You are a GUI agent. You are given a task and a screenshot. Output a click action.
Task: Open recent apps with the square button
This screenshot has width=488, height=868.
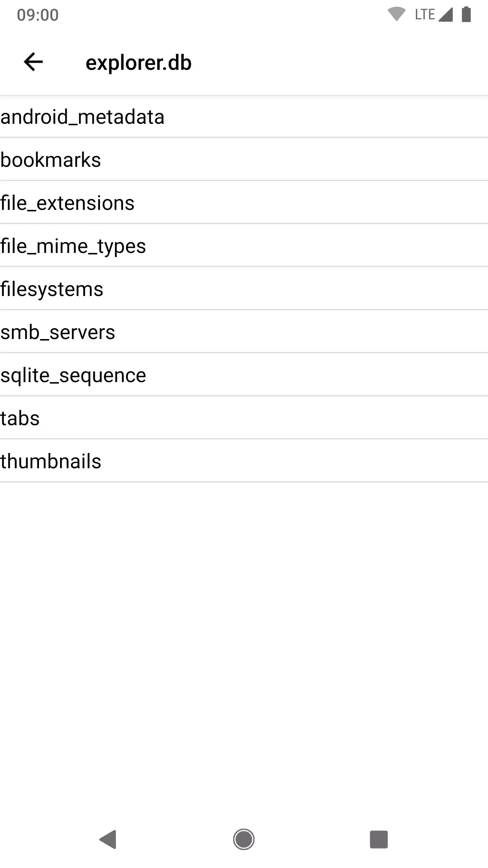coord(379,839)
